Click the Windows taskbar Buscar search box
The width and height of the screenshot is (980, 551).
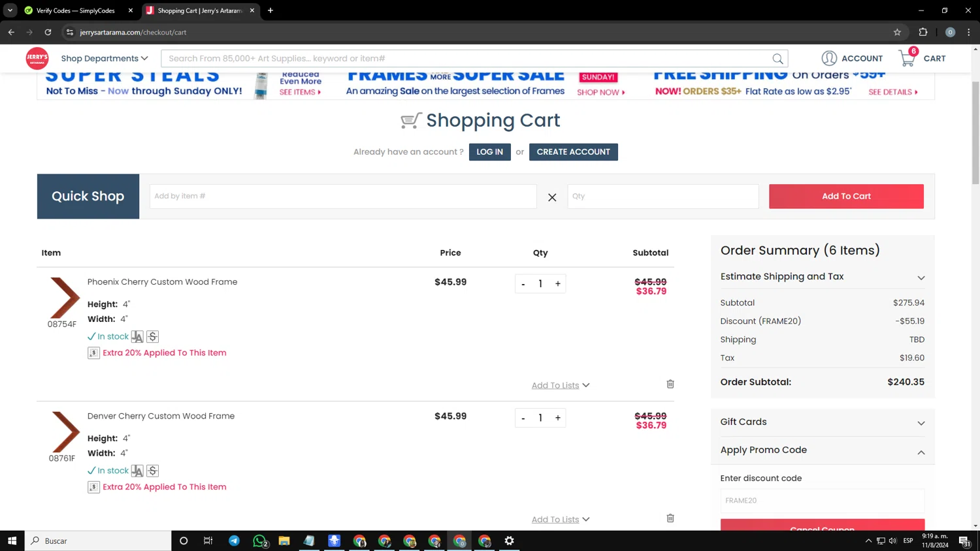[x=98, y=541]
